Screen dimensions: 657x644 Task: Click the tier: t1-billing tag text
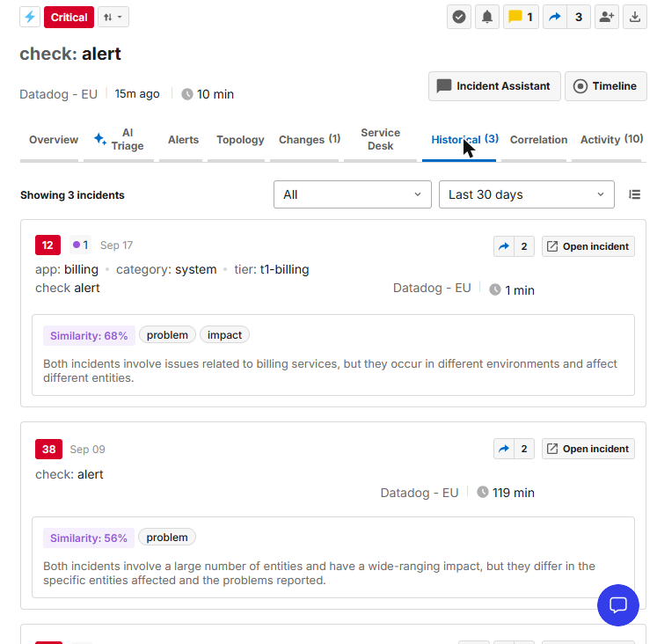272,269
